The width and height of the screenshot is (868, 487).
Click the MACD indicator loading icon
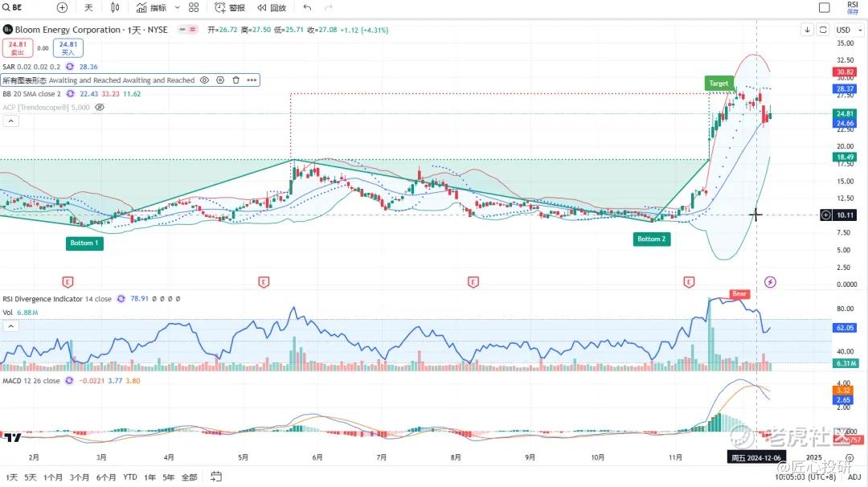69,381
